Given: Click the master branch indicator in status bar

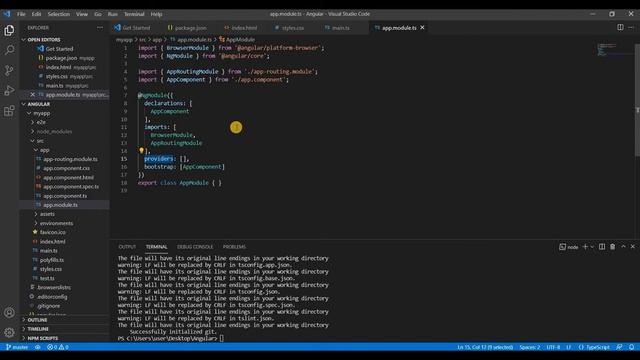Looking at the screenshot, I should [x=17, y=347].
